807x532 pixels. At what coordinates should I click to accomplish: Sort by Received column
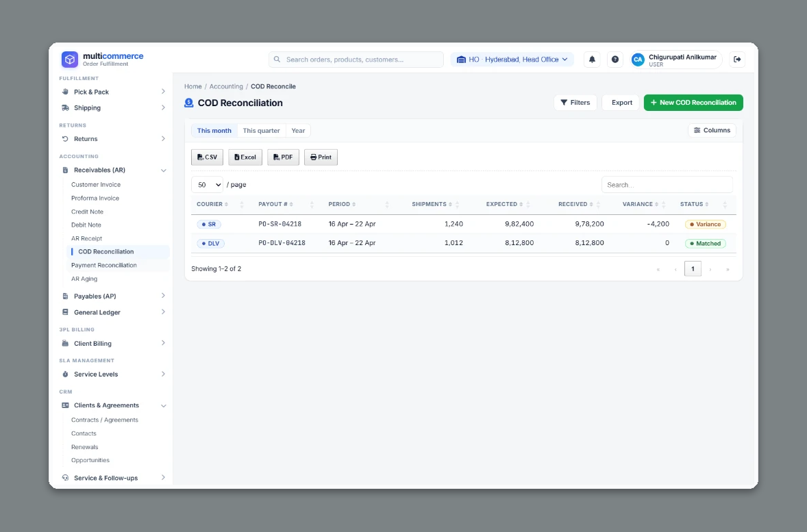[x=575, y=204]
